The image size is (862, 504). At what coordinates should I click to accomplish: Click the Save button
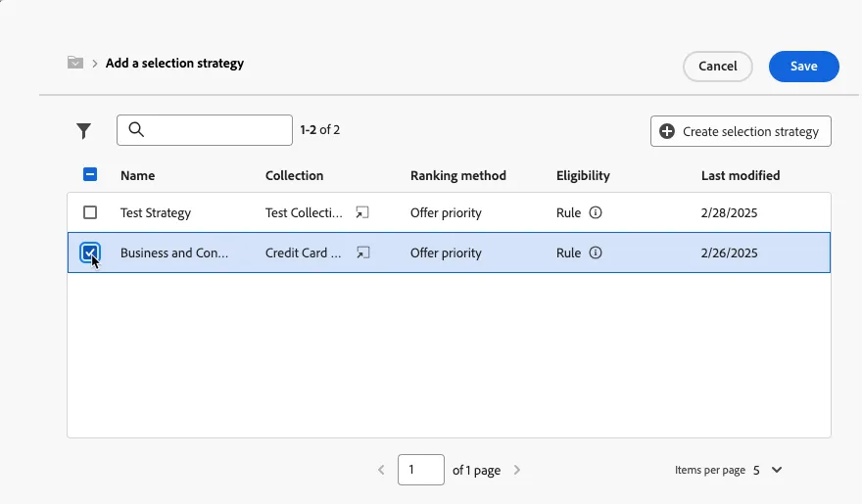tap(804, 67)
